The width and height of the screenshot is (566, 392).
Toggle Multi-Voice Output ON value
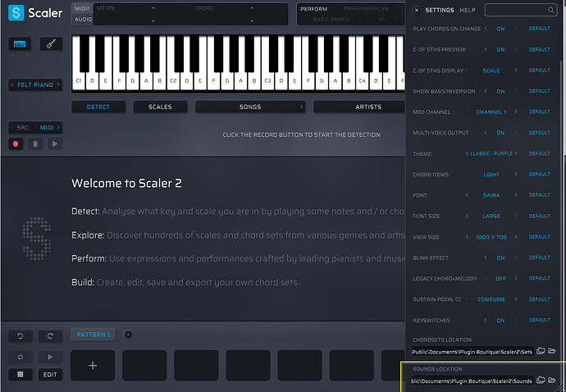(500, 133)
